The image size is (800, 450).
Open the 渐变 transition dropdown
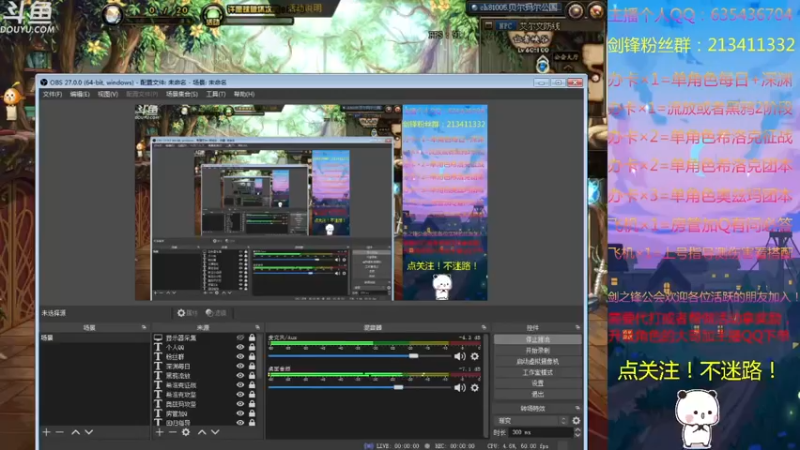point(531,420)
